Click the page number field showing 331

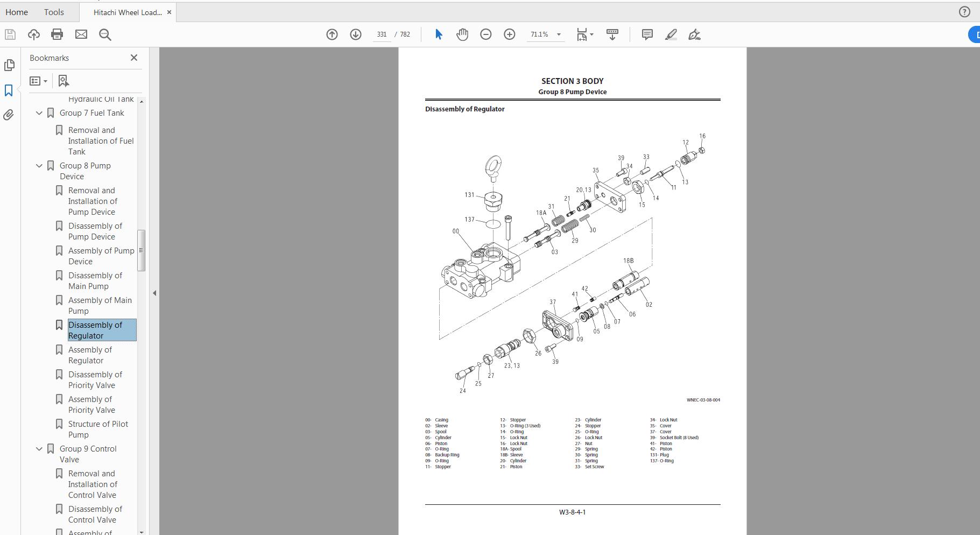pyautogui.click(x=382, y=34)
